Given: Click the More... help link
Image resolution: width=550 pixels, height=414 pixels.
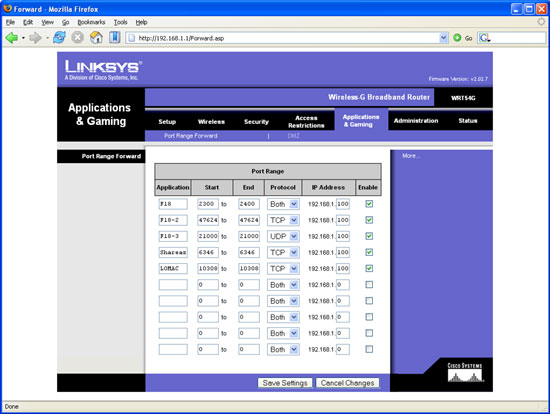Looking at the screenshot, I should [411, 155].
